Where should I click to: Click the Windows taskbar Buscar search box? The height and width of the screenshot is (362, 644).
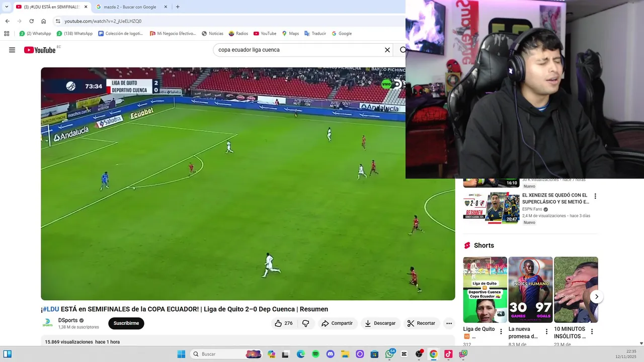click(x=226, y=354)
